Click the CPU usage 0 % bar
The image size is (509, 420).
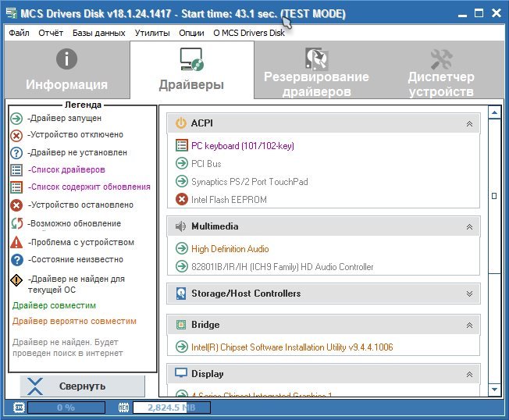coord(66,408)
